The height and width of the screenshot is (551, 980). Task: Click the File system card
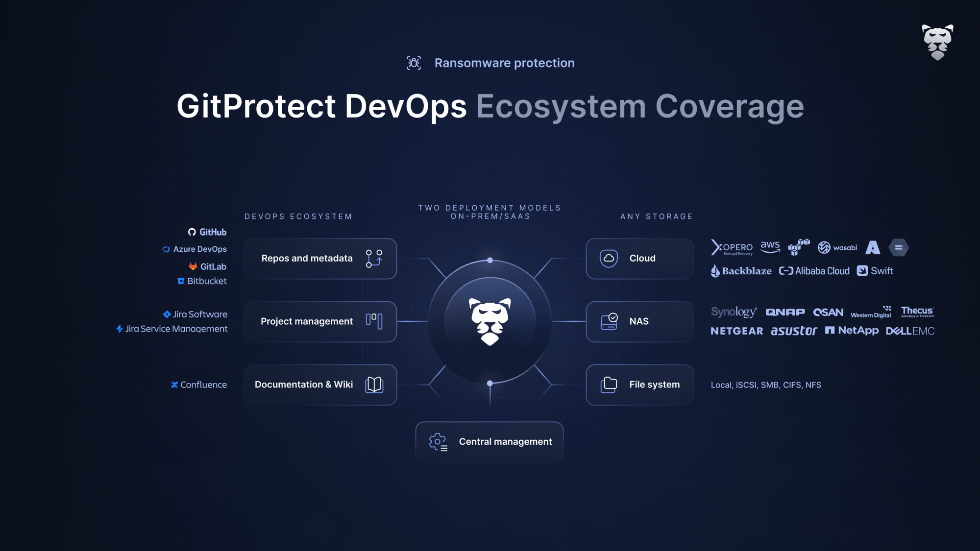coord(639,385)
